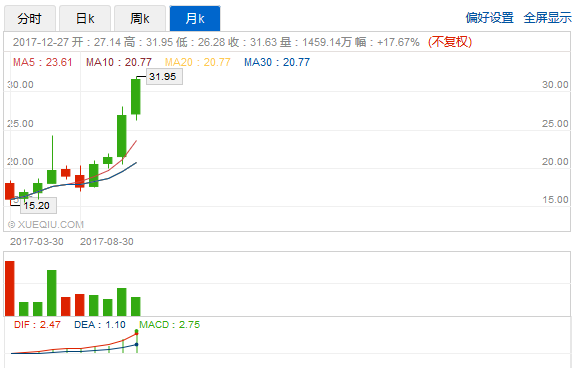575x368 pixels.
Task: Open 偏好设置 preferences link
Action: pyautogui.click(x=490, y=18)
